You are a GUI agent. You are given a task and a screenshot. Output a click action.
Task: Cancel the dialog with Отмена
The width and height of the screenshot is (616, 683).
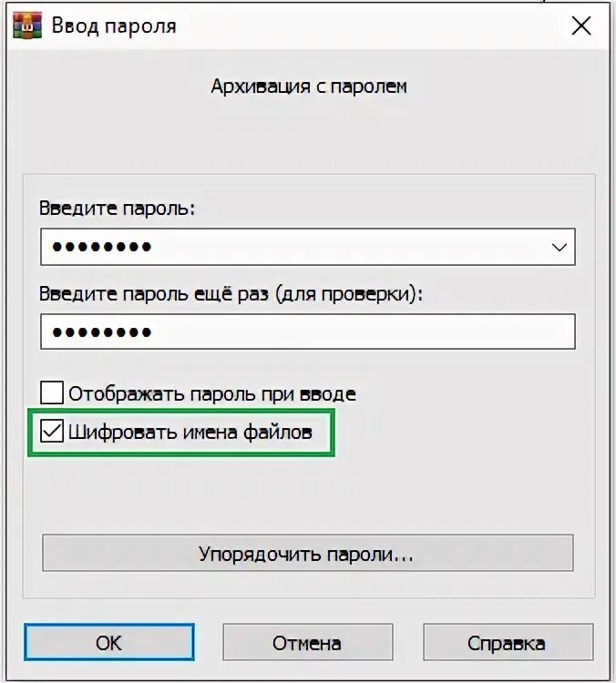[x=308, y=643]
